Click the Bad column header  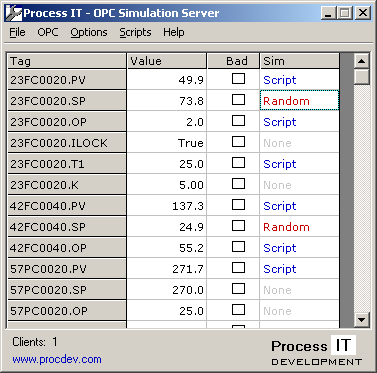pos(233,61)
